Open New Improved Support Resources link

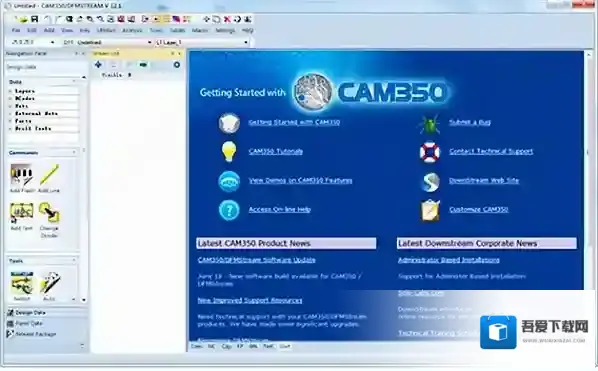point(250,300)
